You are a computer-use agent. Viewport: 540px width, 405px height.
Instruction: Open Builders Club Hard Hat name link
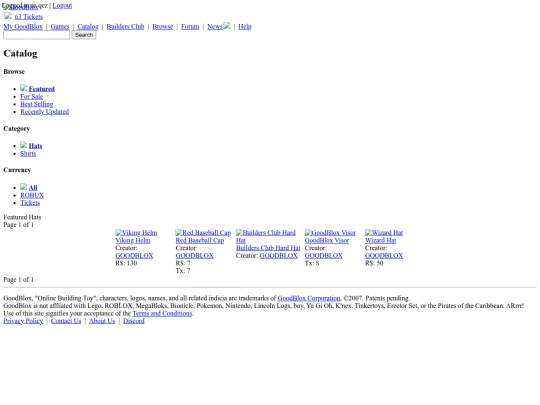(268, 248)
